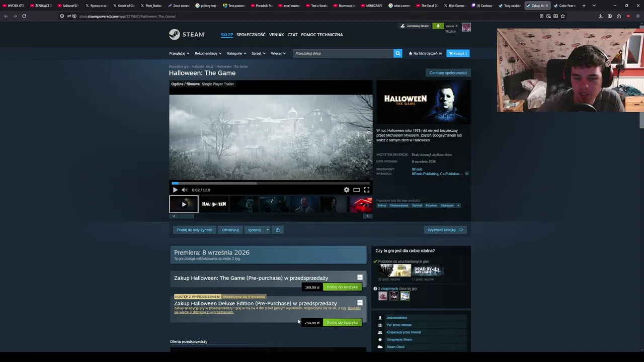This screenshot has height=362, width=644.
Task: Open the Venus account dropdown
Action: [451, 26]
